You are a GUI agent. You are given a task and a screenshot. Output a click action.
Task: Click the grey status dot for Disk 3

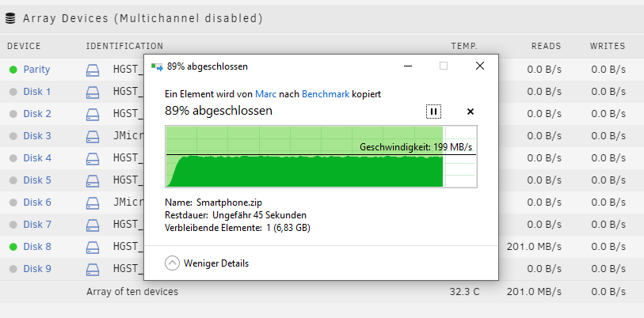pyautogui.click(x=13, y=136)
